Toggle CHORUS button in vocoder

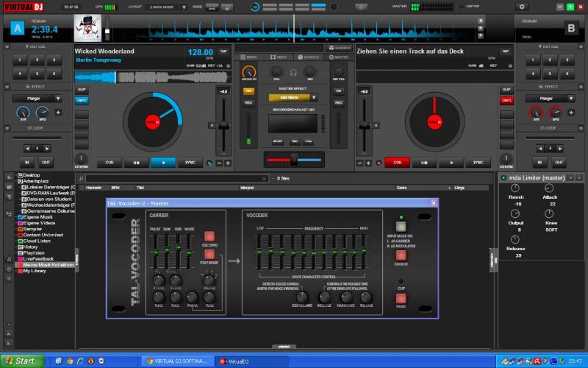401,255
